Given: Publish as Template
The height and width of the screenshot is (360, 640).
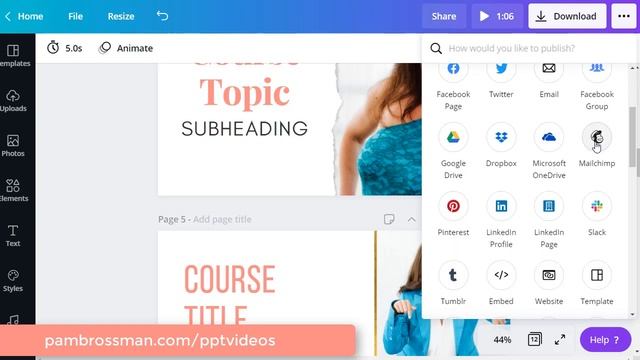Looking at the screenshot, I should pyautogui.click(x=597, y=283).
